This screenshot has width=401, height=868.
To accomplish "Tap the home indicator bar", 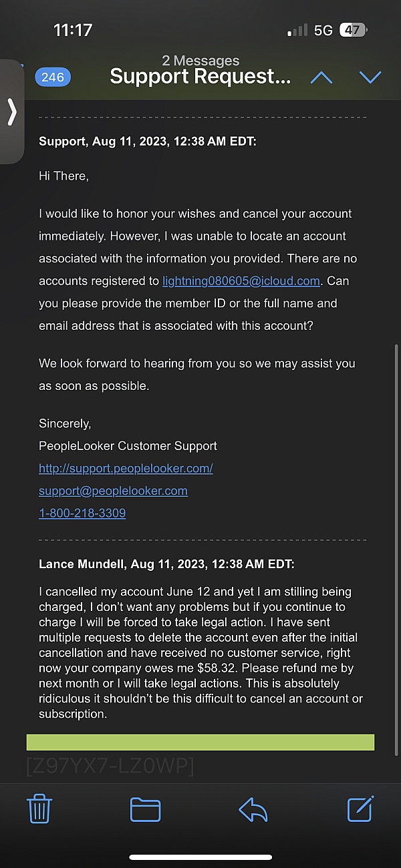I will point(200,857).
